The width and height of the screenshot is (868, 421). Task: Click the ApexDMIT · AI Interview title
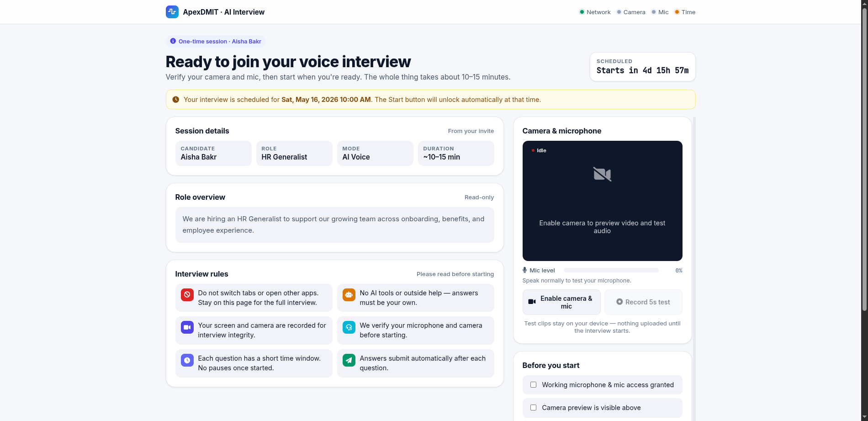tap(224, 12)
